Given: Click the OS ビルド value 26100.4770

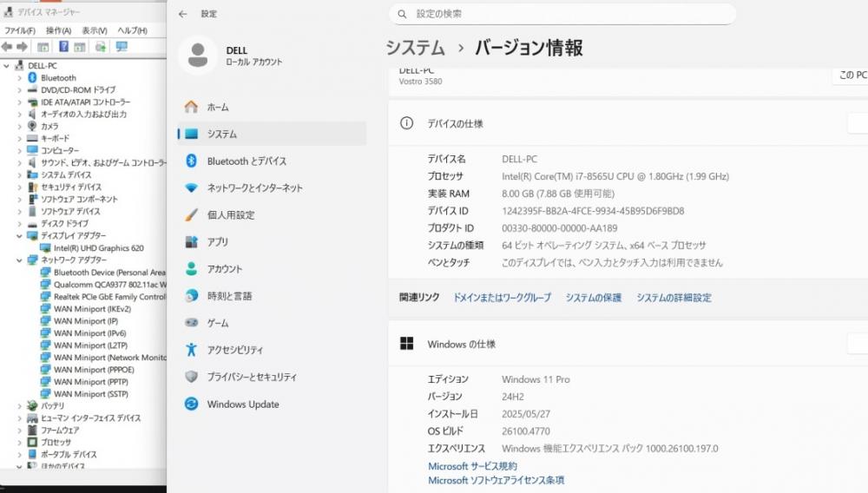Looking at the screenshot, I should pos(526,431).
